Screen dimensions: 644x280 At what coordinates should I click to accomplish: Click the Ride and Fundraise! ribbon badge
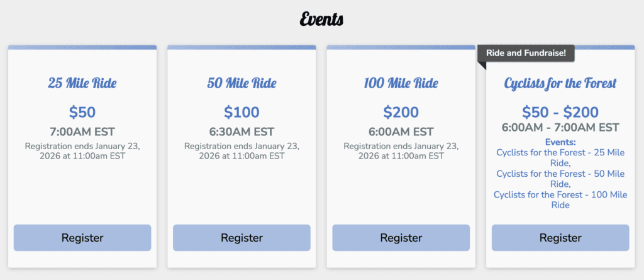tap(526, 53)
